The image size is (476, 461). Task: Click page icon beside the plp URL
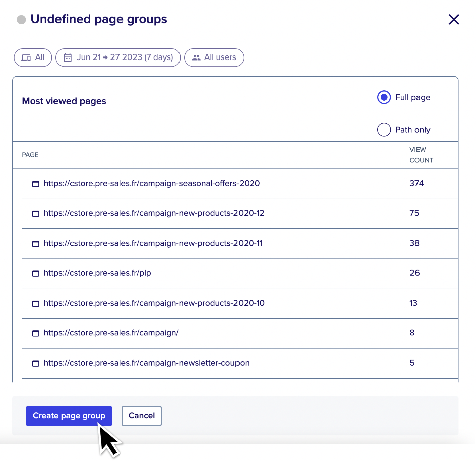pyautogui.click(x=36, y=273)
